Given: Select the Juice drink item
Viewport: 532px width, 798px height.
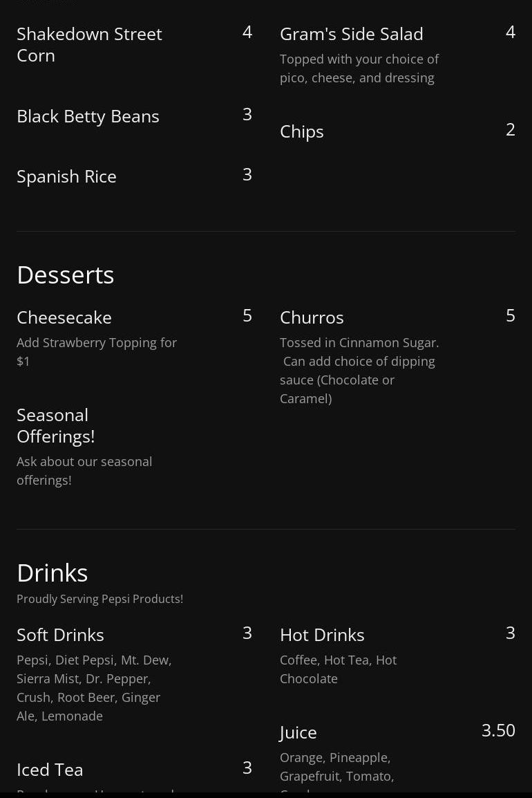Looking at the screenshot, I should 298,732.
